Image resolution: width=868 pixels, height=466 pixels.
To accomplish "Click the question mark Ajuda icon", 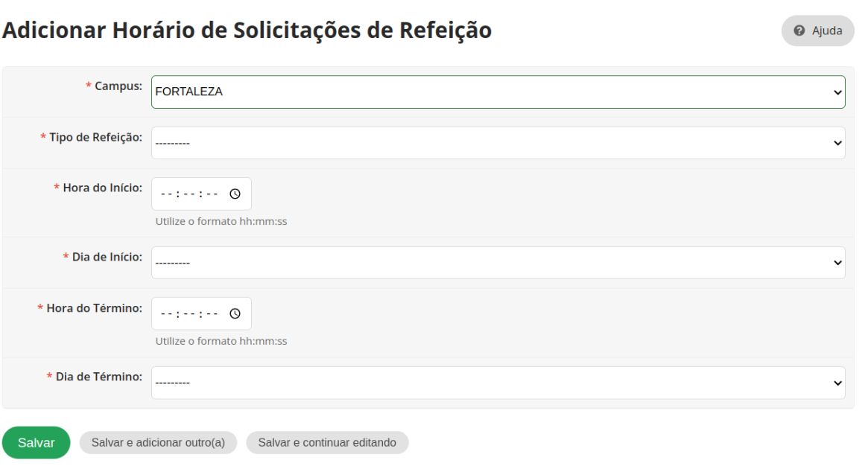I will click(799, 31).
